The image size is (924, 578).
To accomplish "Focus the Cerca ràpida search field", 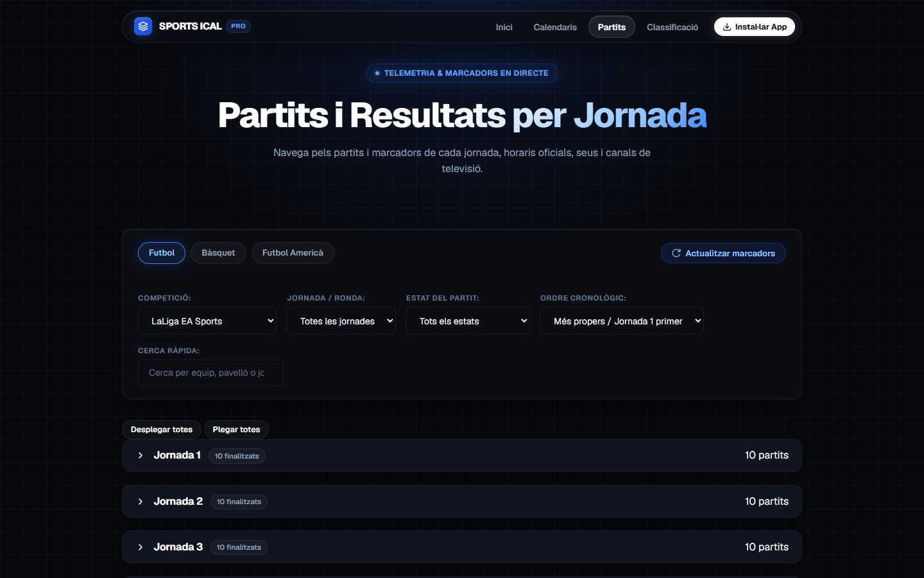I will [210, 373].
